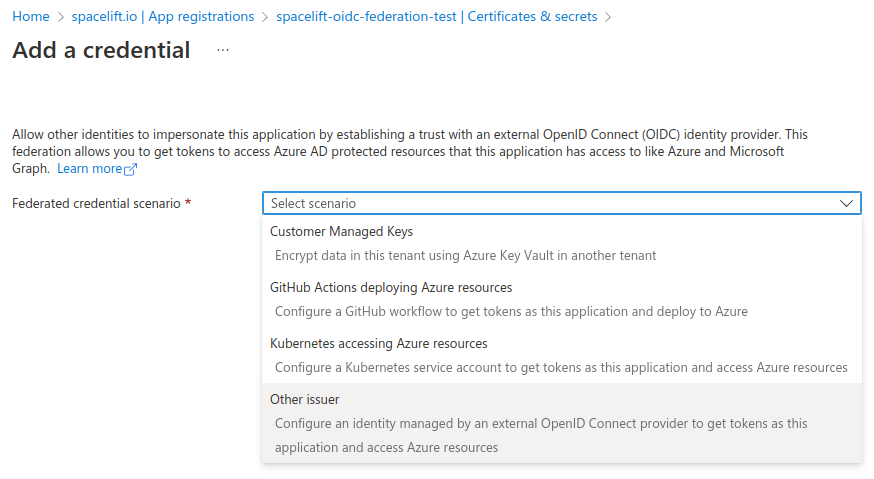The height and width of the screenshot is (479, 874).
Task: Click the external link icon after Learn more
Action: (x=130, y=169)
